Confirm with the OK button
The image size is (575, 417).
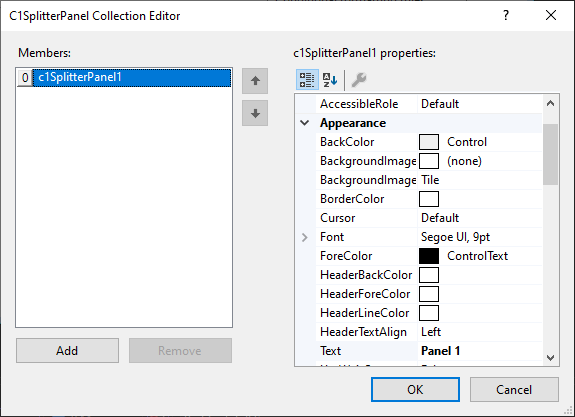coord(415,389)
